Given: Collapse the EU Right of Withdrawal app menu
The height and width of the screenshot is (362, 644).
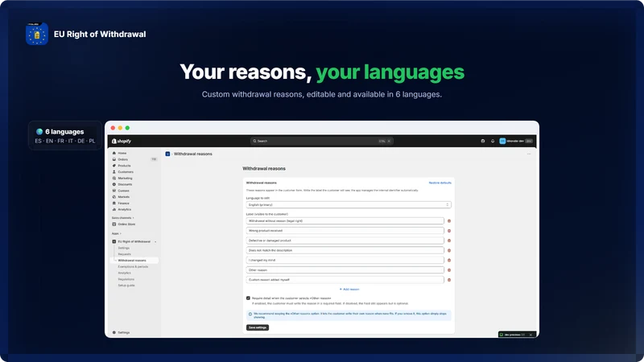Looking at the screenshot, I should coord(155,242).
